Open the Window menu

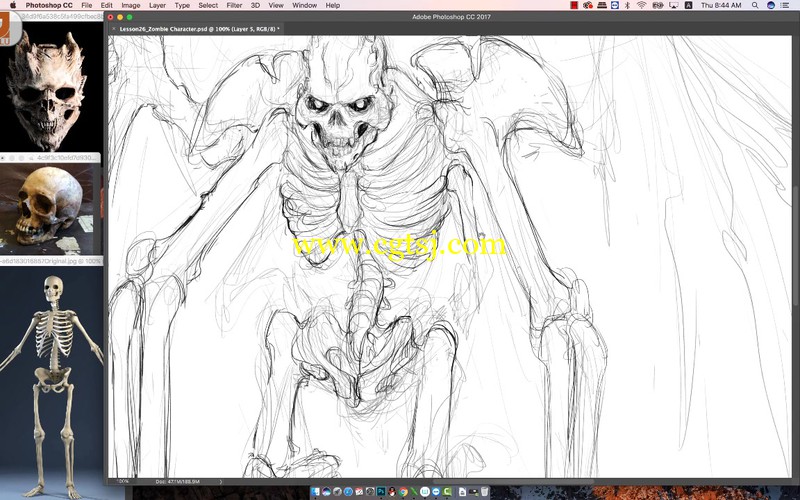(x=305, y=5)
